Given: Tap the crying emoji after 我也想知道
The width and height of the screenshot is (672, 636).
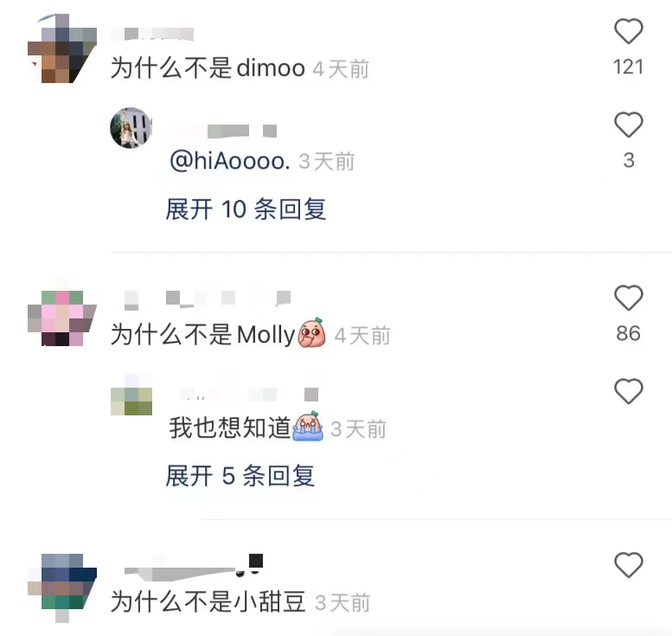Looking at the screenshot, I should (308, 427).
